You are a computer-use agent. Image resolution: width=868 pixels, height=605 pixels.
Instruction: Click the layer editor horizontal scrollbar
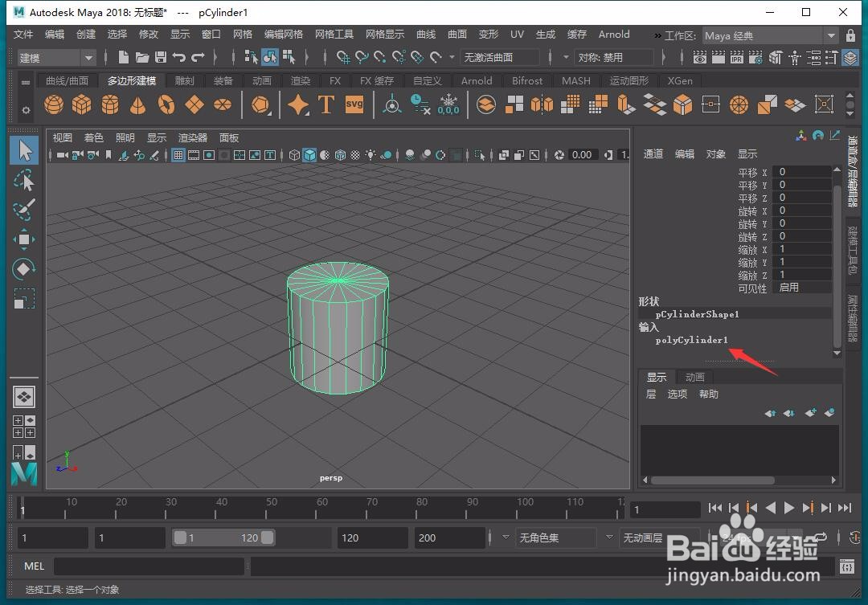pos(712,480)
